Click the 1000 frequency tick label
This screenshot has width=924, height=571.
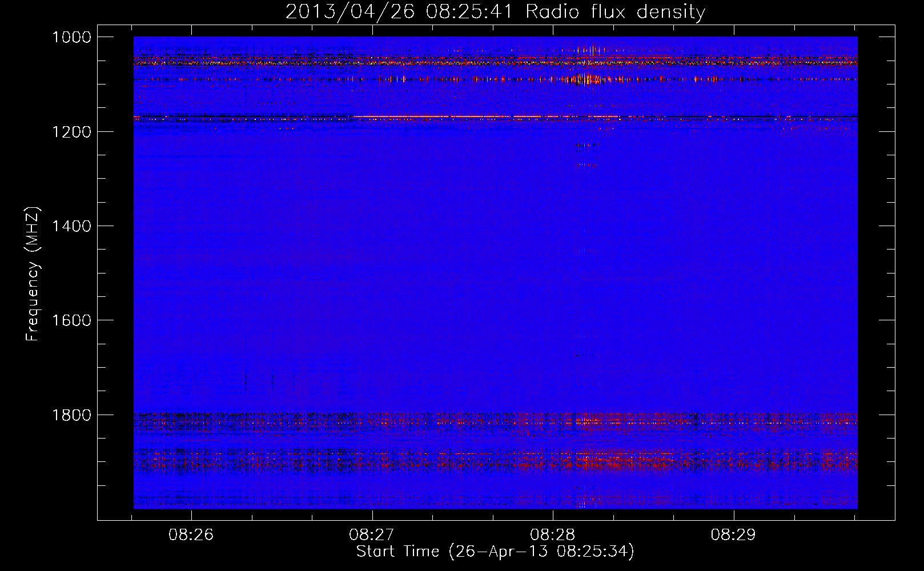(x=71, y=37)
